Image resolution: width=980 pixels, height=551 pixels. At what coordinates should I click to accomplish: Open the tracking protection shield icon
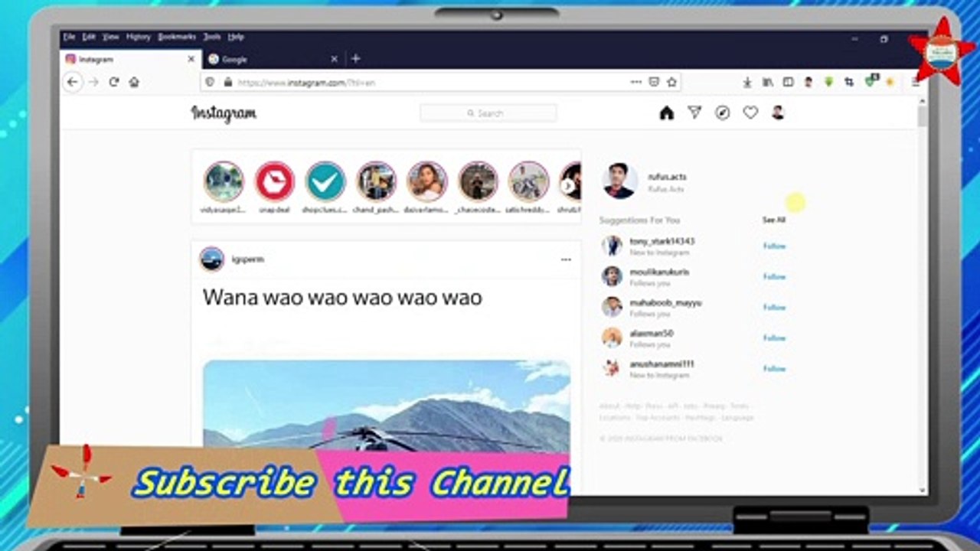[x=210, y=82]
